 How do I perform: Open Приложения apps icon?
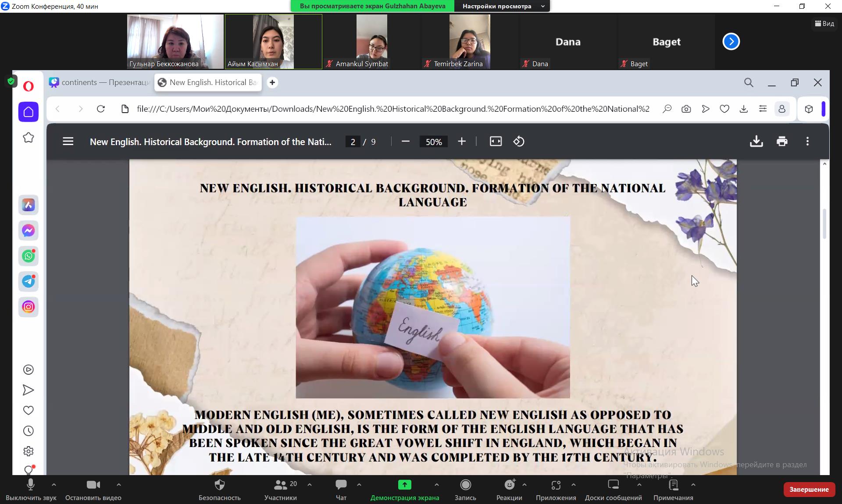coord(556,485)
